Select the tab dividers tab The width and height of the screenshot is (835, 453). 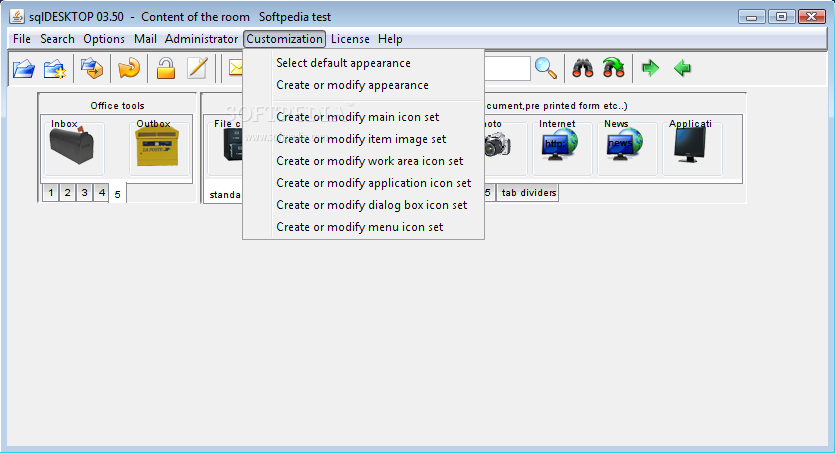[528, 193]
